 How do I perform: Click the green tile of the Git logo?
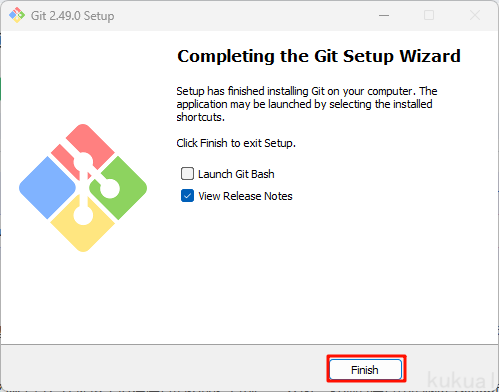pyautogui.click(x=120, y=188)
